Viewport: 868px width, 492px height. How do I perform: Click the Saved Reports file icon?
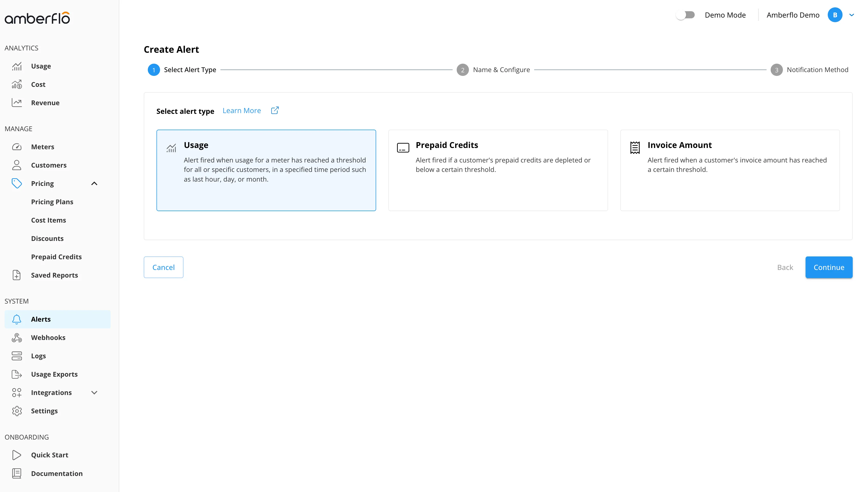click(x=17, y=275)
